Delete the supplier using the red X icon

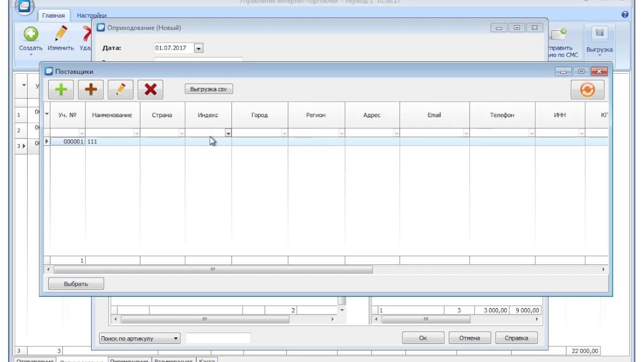150,89
